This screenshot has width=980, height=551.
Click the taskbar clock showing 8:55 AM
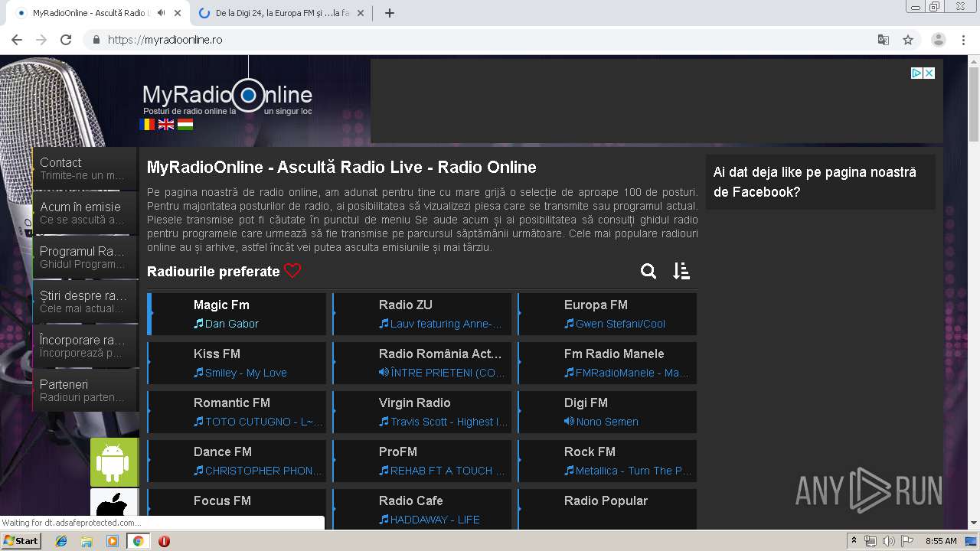(941, 541)
